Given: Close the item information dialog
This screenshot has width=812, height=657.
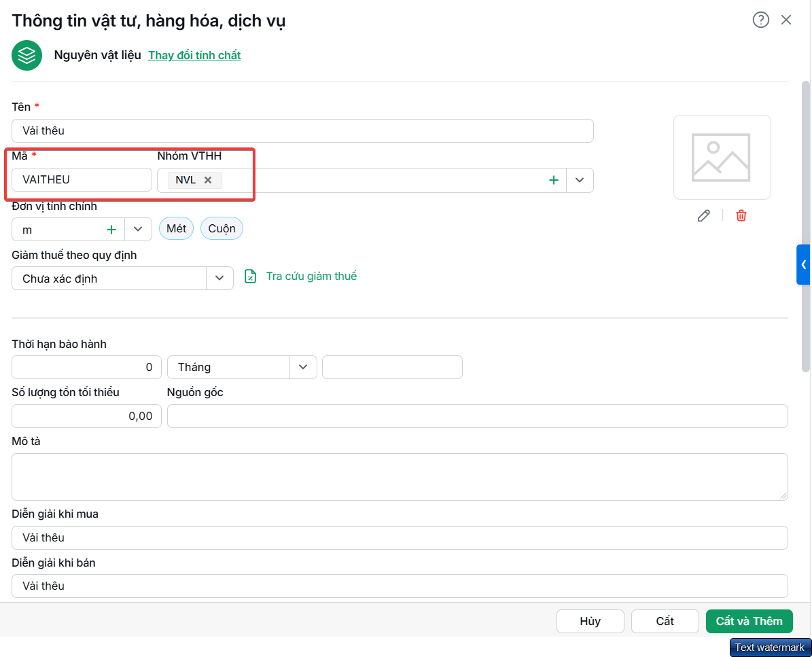Looking at the screenshot, I should click(x=786, y=20).
